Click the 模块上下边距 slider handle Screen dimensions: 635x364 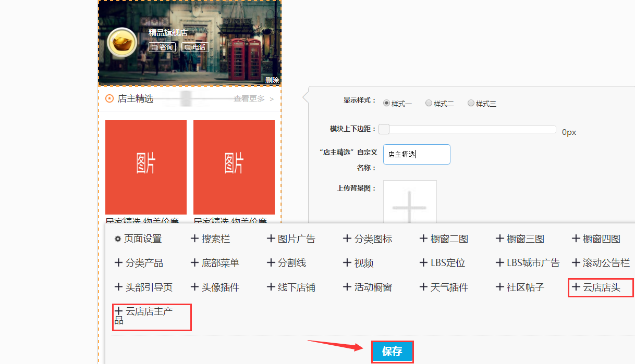(384, 130)
